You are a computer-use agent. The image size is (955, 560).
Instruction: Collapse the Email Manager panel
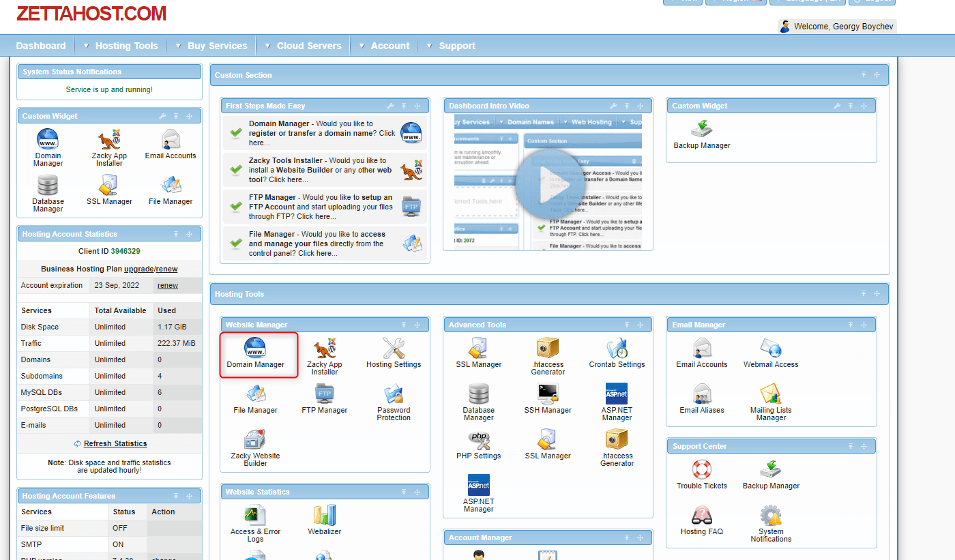point(850,325)
